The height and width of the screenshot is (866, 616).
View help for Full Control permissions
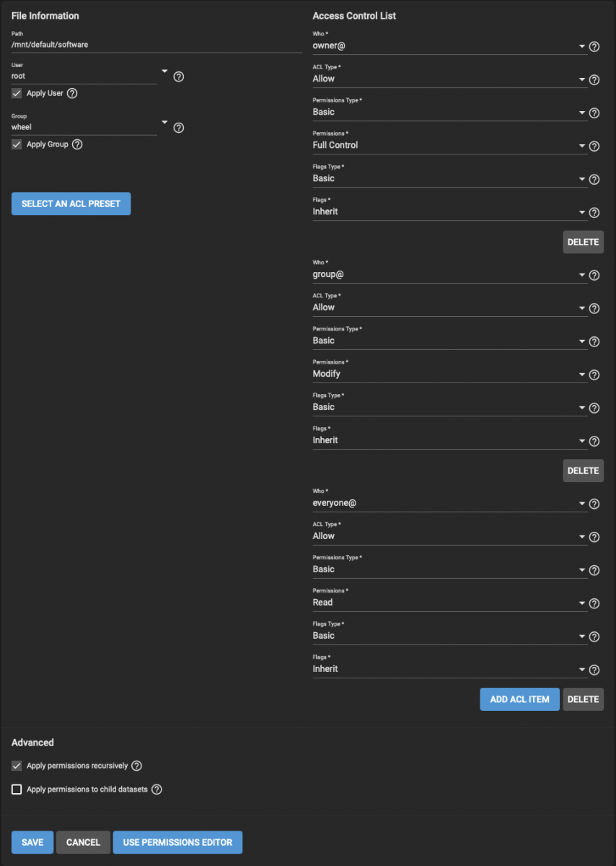coord(594,146)
